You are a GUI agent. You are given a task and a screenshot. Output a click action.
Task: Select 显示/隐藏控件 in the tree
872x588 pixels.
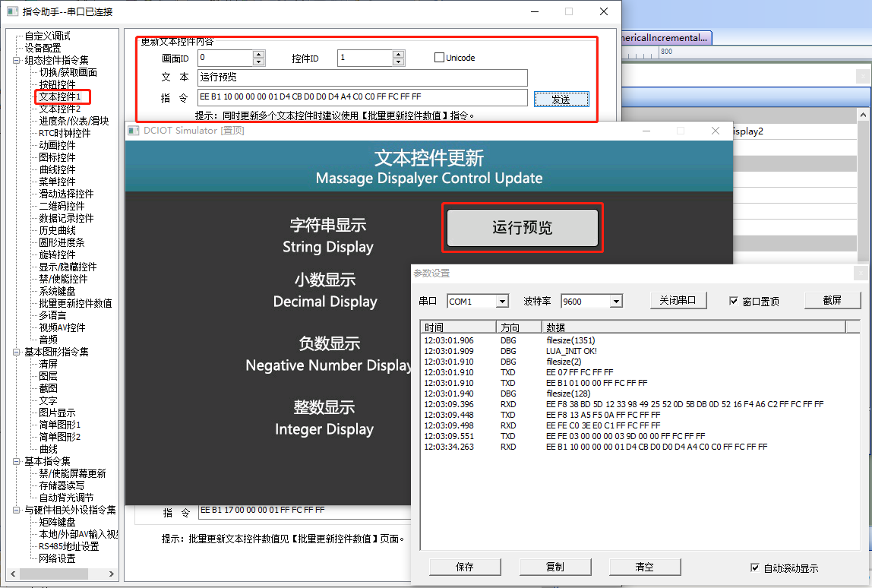[x=68, y=267]
